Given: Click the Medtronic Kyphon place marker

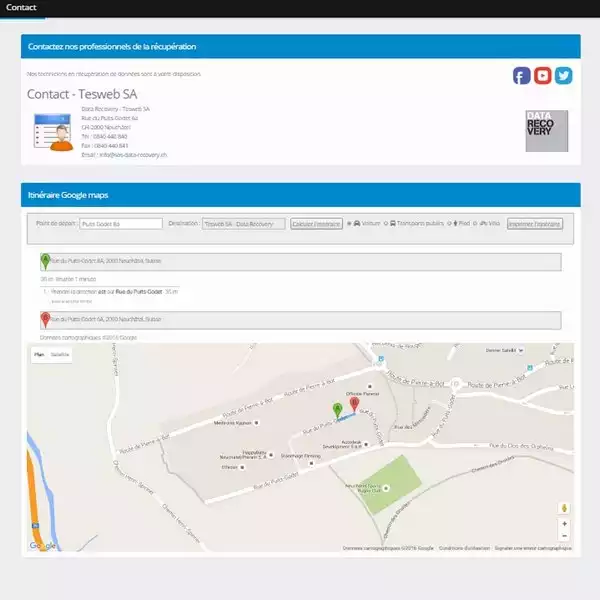Looking at the screenshot, I should (256, 423).
